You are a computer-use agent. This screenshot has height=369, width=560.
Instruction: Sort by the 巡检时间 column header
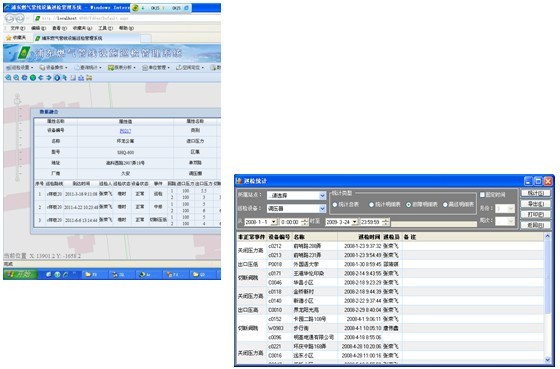359,237
